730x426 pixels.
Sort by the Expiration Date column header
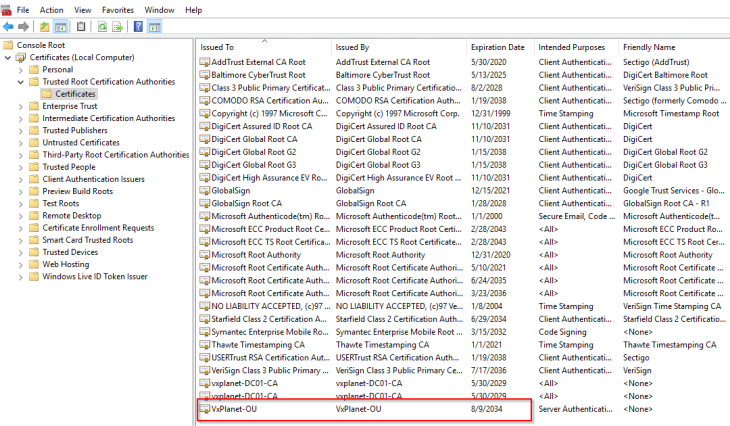pos(497,47)
